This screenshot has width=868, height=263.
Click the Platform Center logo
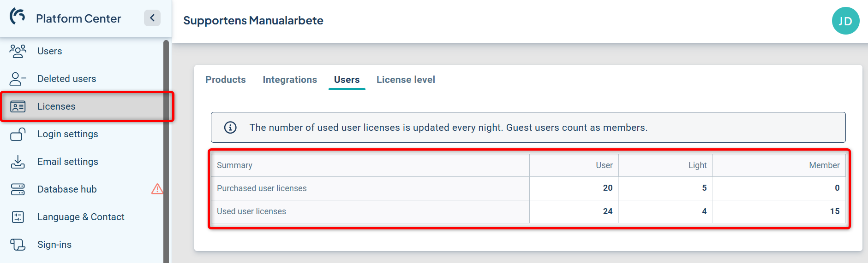point(18,17)
